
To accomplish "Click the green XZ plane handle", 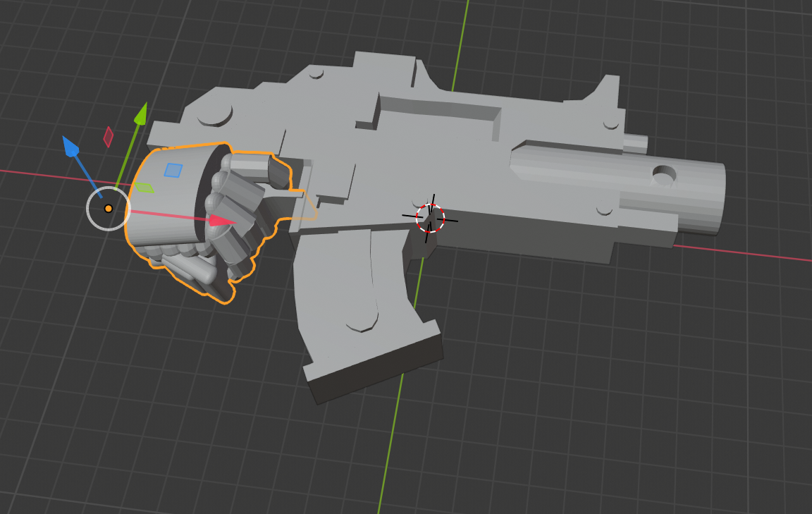I will point(144,188).
